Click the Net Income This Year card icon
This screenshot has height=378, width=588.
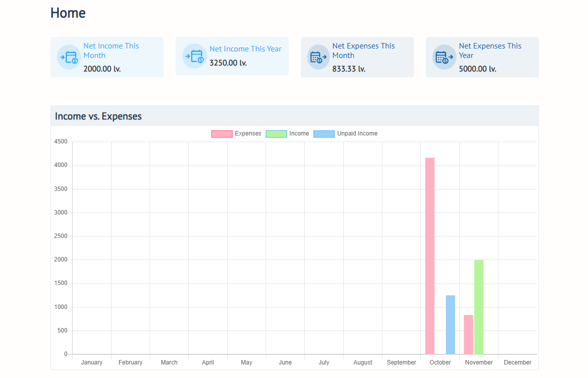[194, 56]
